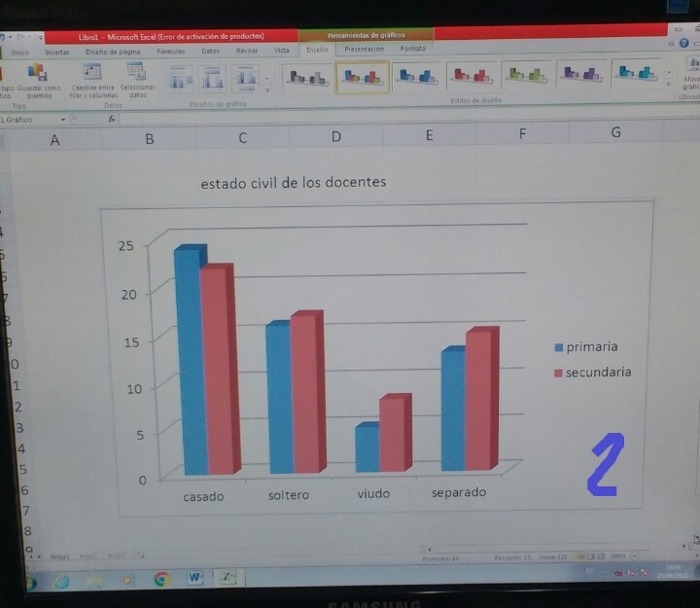This screenshot has height=608, width=700.
Task: Open Google Chrome from the taskbar
Action: click(x=161, y=579)
